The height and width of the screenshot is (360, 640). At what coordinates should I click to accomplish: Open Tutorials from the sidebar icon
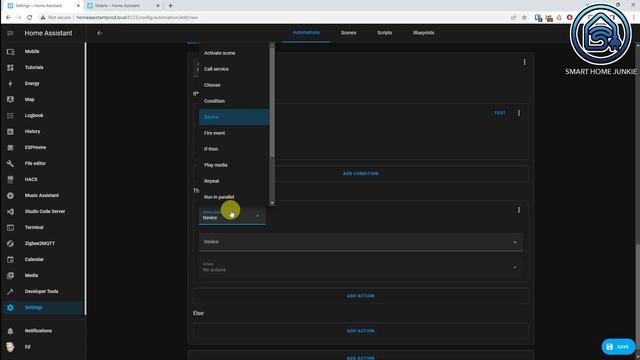[x=10, y=68]
